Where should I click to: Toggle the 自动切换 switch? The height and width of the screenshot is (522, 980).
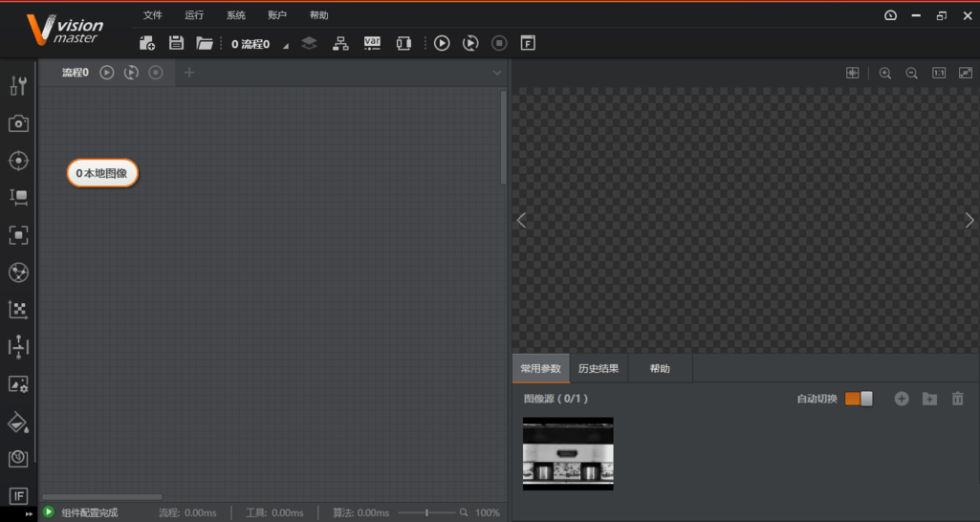(859, 399)
